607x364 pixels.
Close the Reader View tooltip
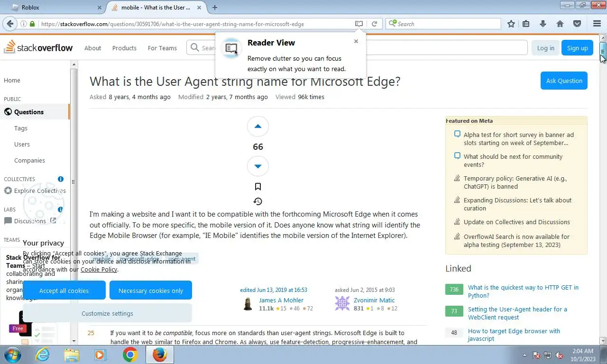click(x=356, y=41)
